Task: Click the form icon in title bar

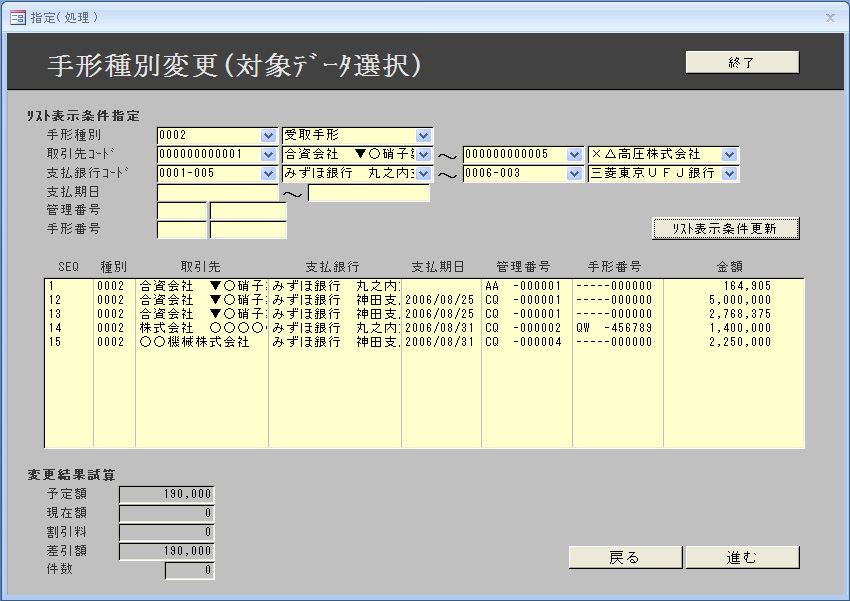Action: point(17,17)
